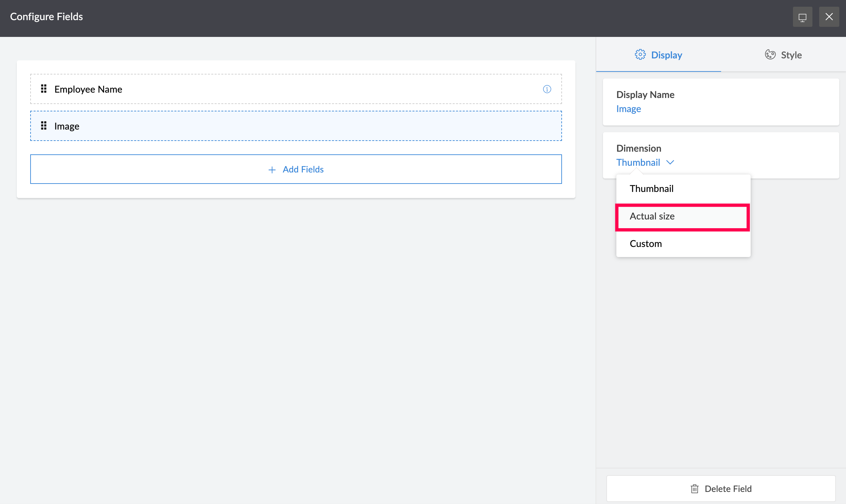Click the Display tab gear icon
The image size is (846, 504).
[640, 55]
